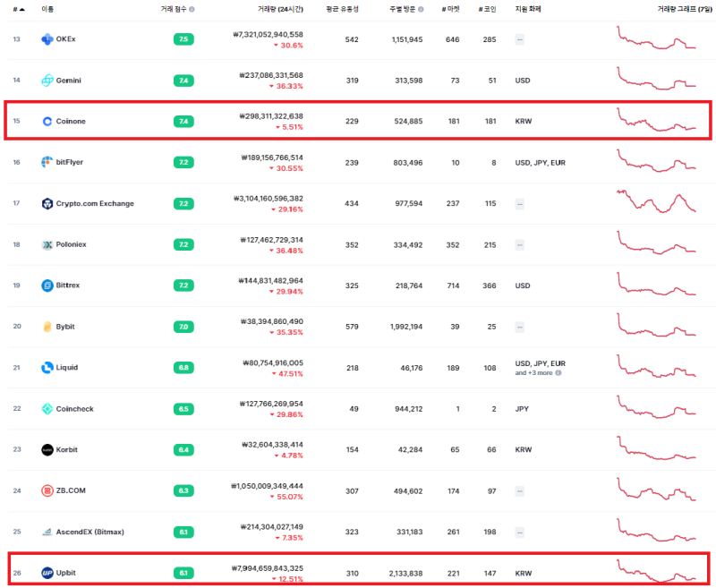The height and width of the screenshot is (588, 716).
Task: Click the ZB.COM exchange logo icon
Action: click(x=47, y=490)
